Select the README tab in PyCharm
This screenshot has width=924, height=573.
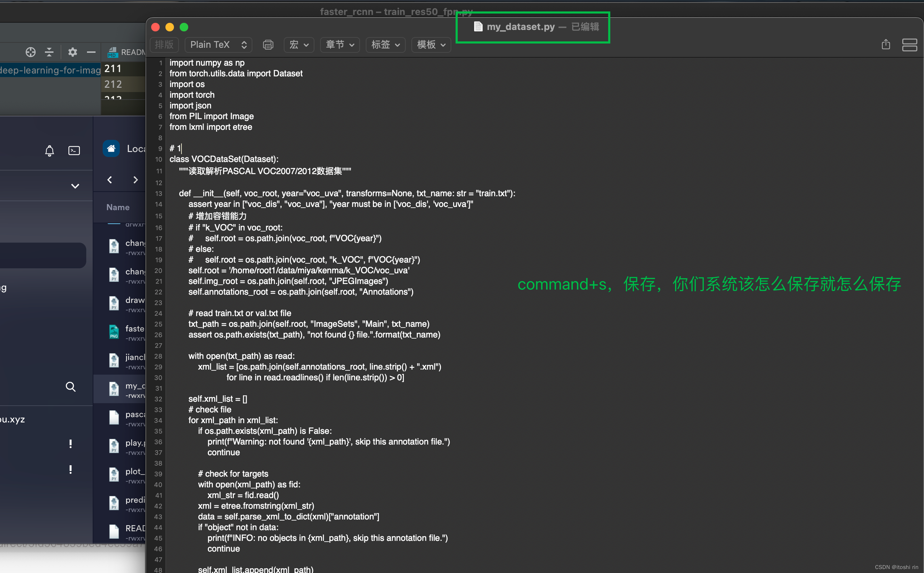coord(127,52)
